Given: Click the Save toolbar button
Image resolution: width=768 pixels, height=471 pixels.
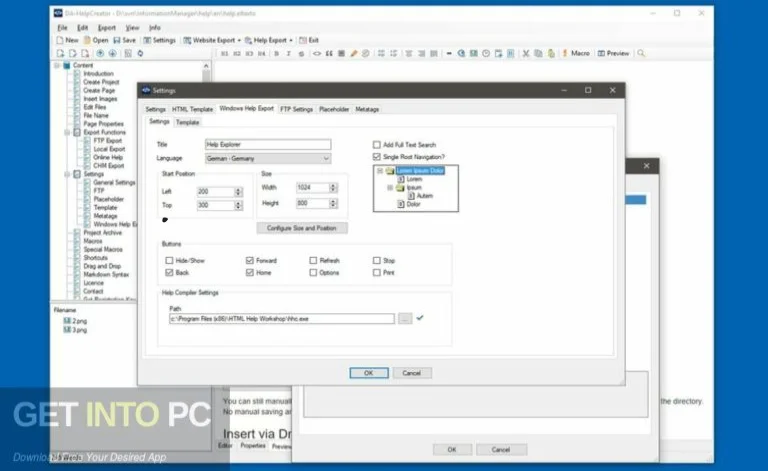Looking at the screenshot, I should (124, 40).
